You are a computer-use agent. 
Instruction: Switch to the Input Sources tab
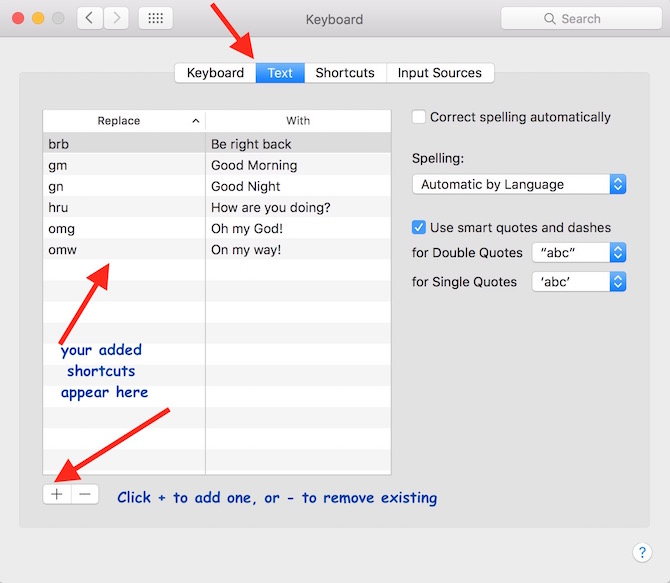[439, 73]
